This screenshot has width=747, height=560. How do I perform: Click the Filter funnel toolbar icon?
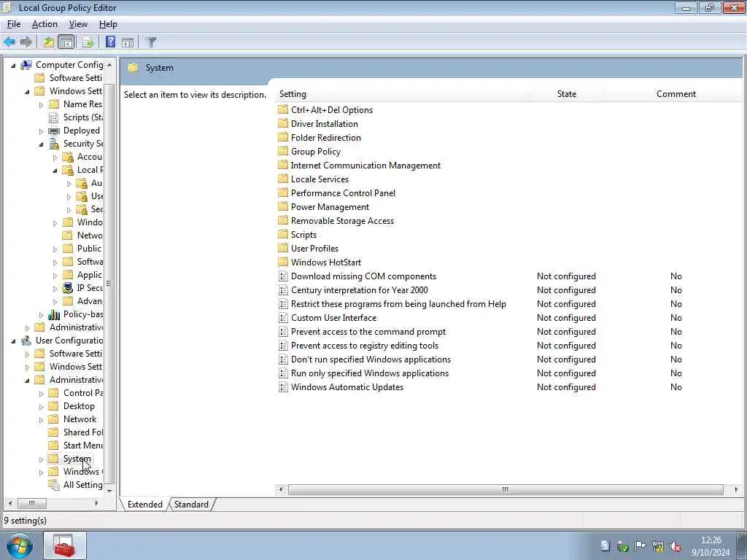(150, 42)
